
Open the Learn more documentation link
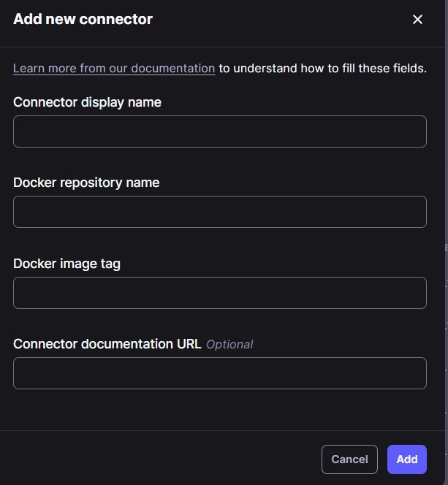[x=114, y=69]
